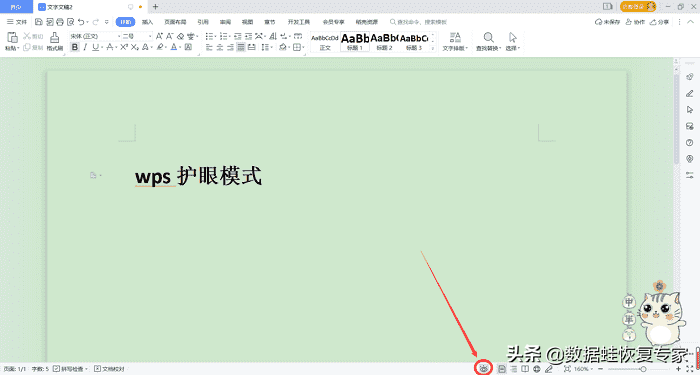
Task: Apply the 标题 1 style
Action: 355,42
